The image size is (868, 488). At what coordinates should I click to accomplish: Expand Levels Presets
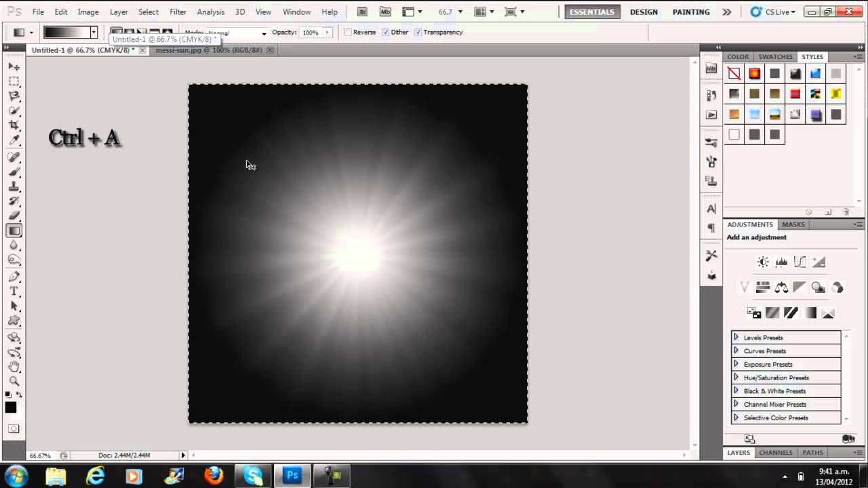[736, 337]
